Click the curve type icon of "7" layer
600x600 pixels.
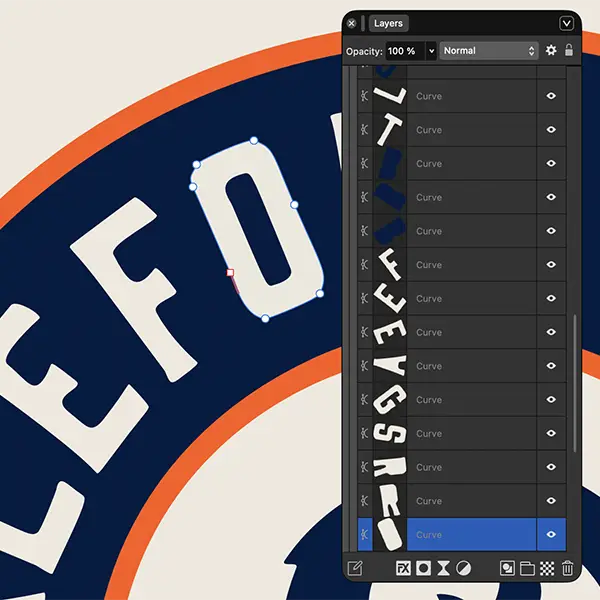point(365,96)
